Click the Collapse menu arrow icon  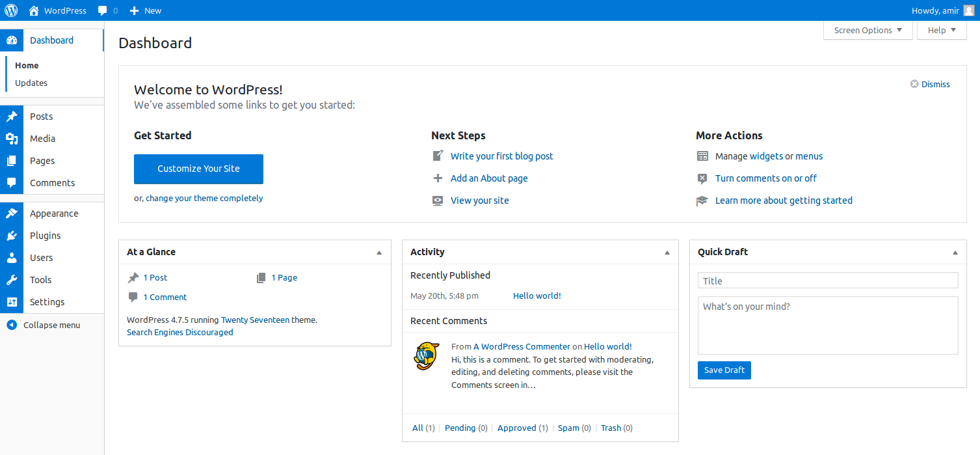point(12,325)
